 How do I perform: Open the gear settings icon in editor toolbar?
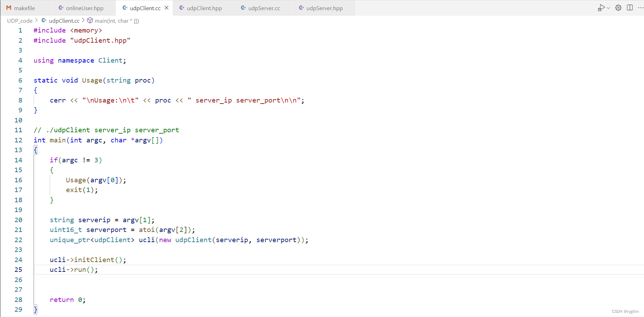point(618,8)
